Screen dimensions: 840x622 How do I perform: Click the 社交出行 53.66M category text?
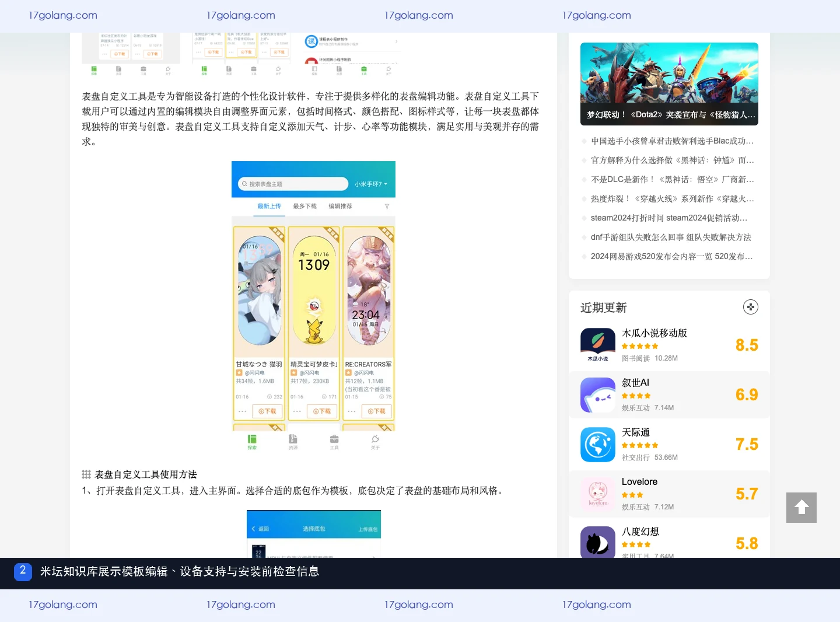[x=650, y=457]
